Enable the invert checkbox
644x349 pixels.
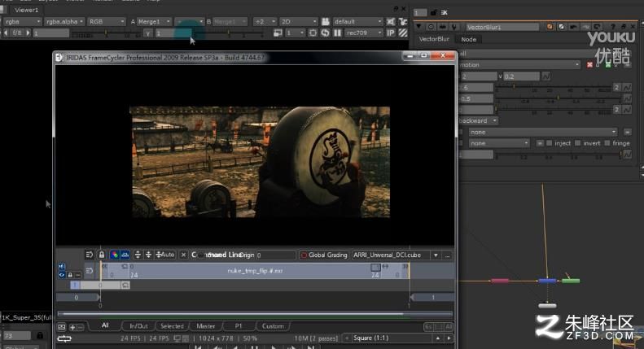(577, 143)
